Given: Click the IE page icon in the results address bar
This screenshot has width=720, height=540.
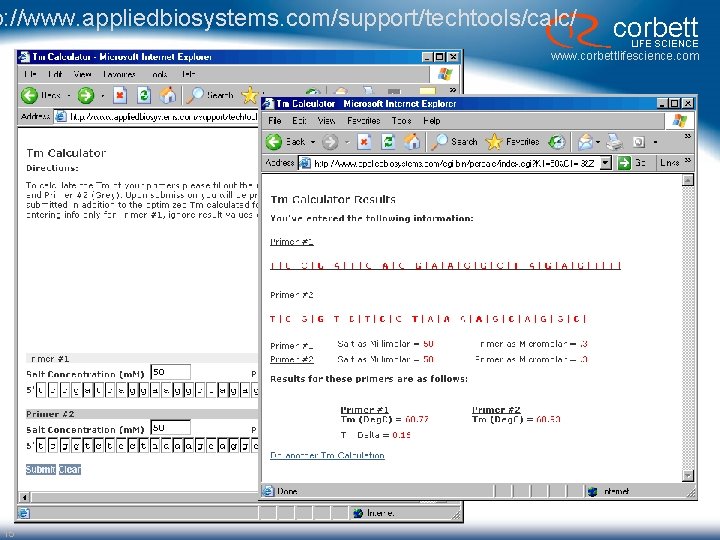Looking at the screenshot, I should [305, 163].
